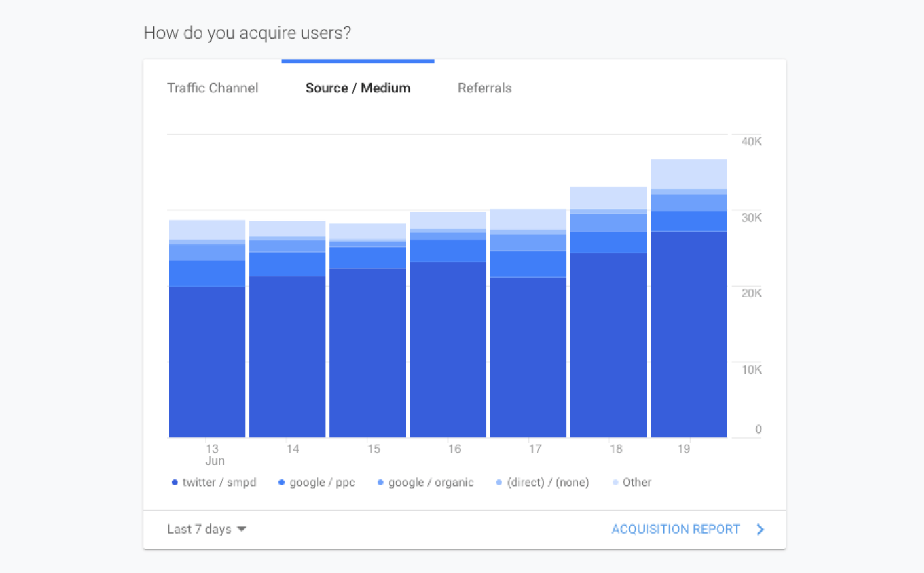Click the June 16 bar's twitter segment
The height and width of the screenshot is (573, 924).
(x=448, y=349)
